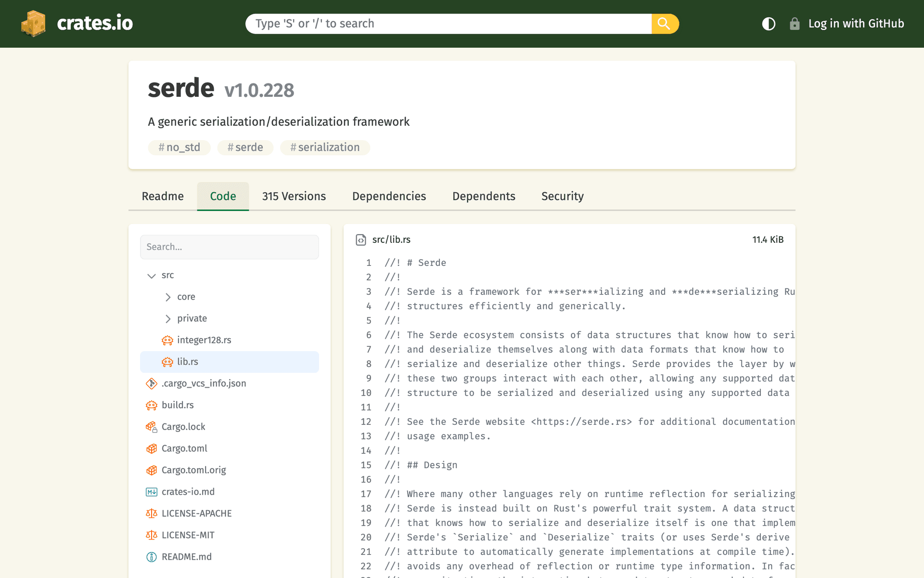Viewport: 924px width, 578px height.
Task: Open the #serialization keyword tag
Action: (x=325, y=147)
